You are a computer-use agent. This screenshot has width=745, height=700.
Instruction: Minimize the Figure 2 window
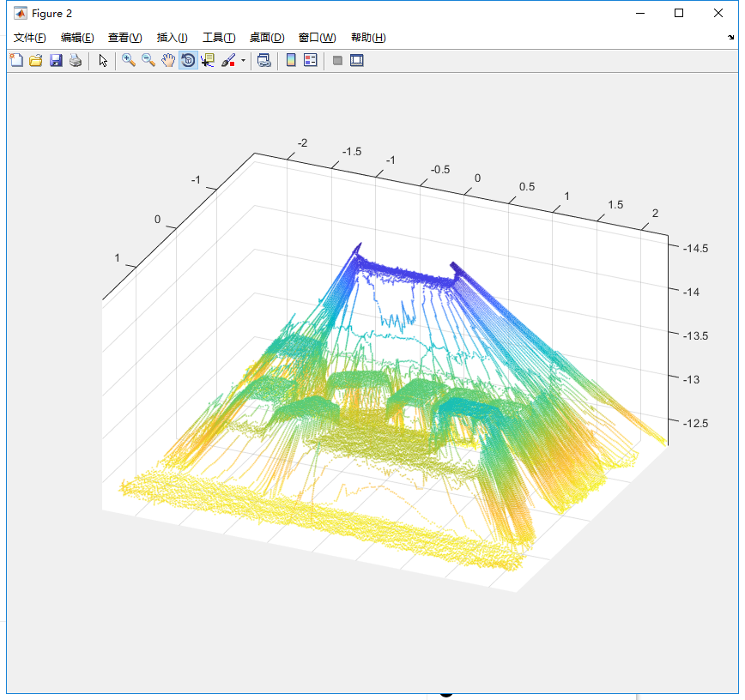pos(640,14)
